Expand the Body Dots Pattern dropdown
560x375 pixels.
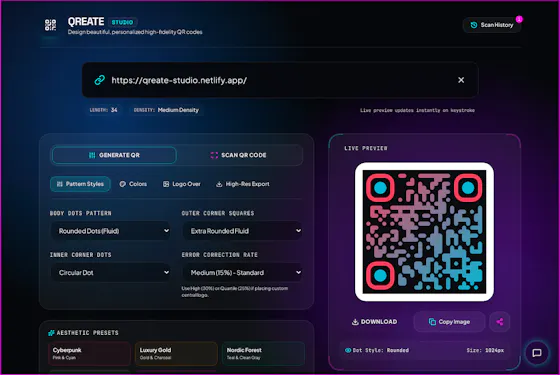tap(111, 231)
